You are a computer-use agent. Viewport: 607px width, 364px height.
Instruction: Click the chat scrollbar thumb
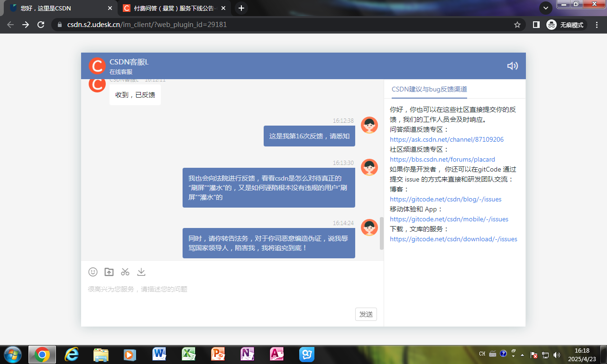pos(382,233)
